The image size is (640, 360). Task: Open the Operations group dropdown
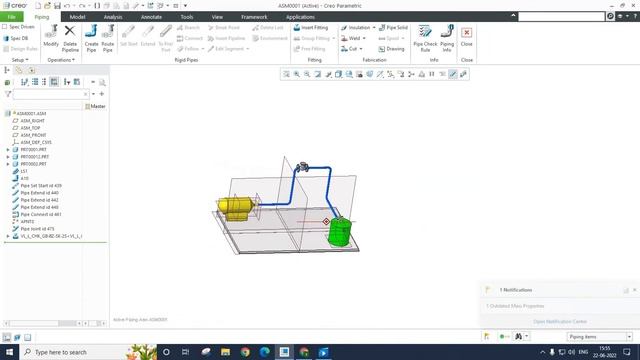click(61, 60)
